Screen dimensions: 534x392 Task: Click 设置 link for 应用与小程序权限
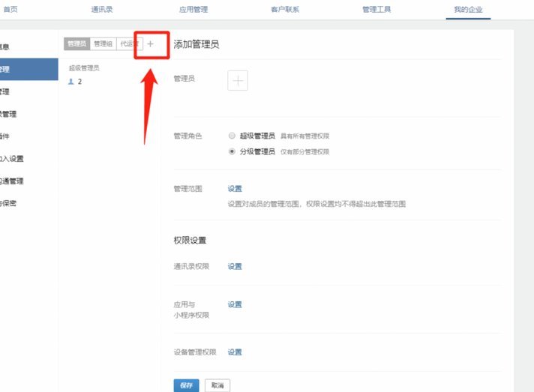[x=235, y=304]
